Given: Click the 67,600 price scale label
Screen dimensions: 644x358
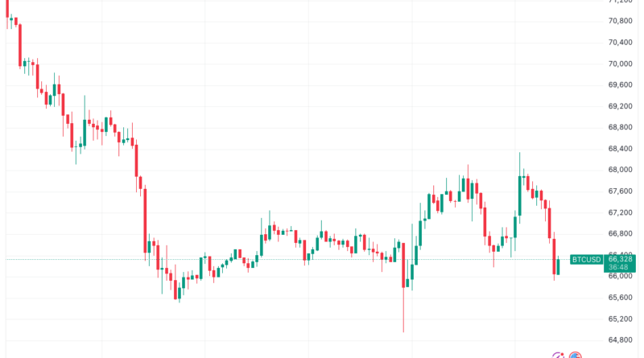Looking at the screenshot, I should 620,191.
